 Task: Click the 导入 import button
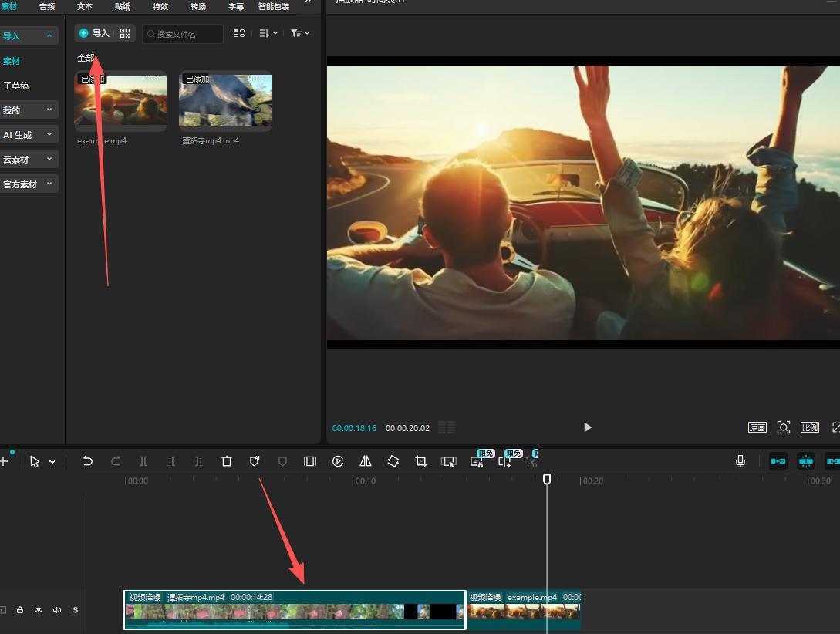click(x=94, y=33)
